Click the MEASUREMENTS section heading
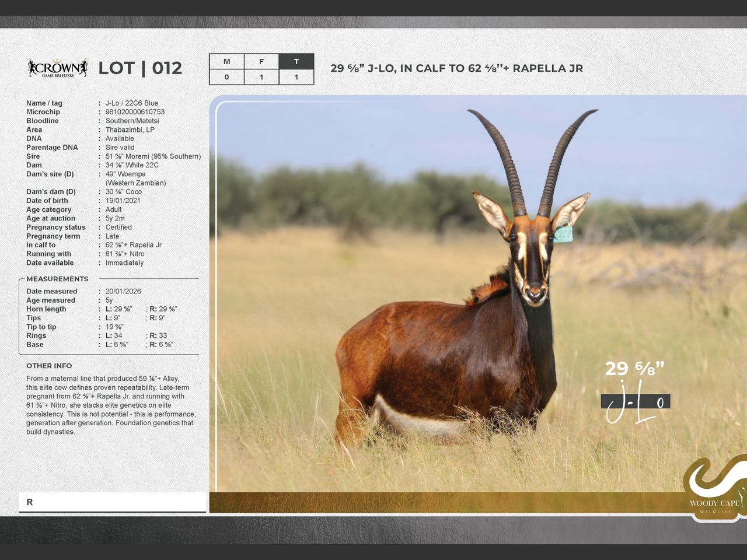Image resolution: width=747 pixels, height=560 pixels. pos(57,279)
